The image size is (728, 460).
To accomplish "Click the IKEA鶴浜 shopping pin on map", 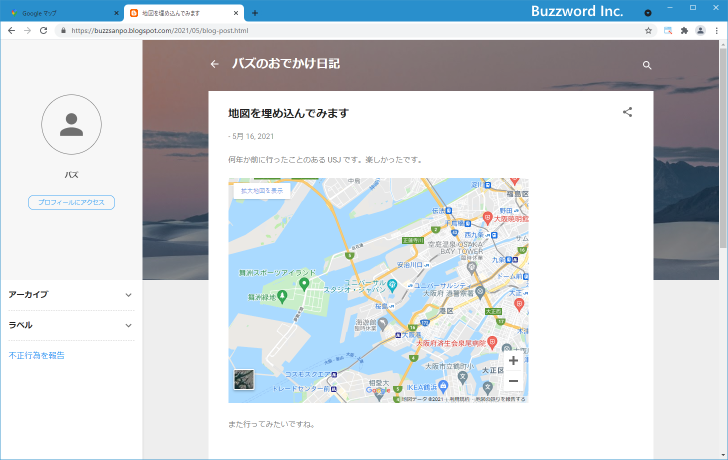I will tap(443, 385).
